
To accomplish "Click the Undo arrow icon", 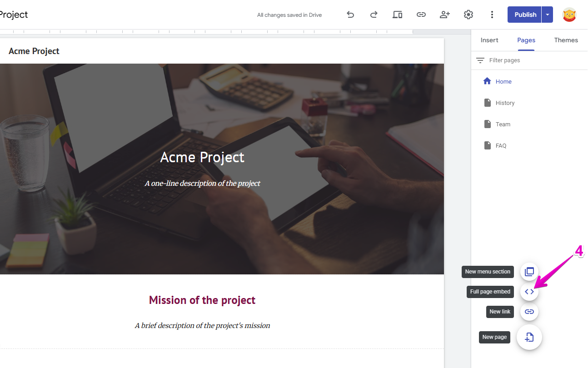I will (350, 15).
